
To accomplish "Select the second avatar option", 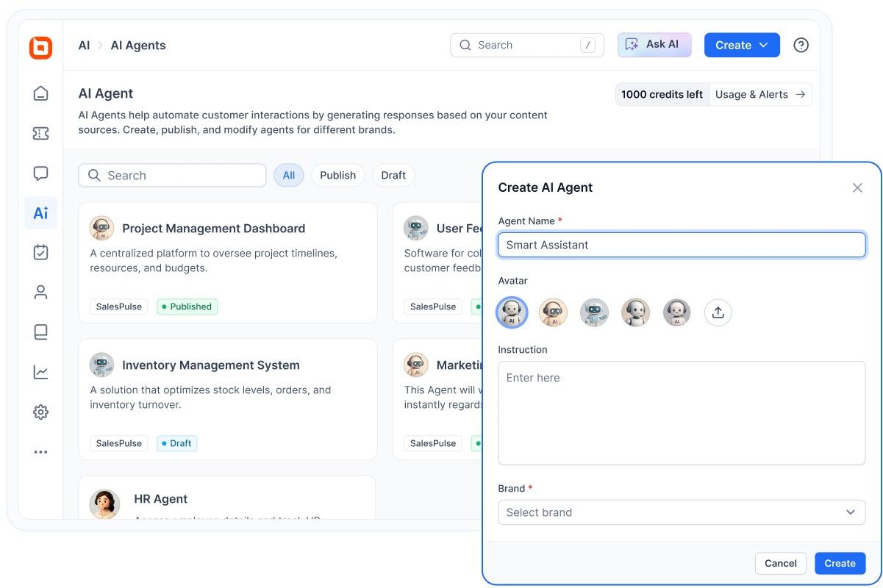I will [553, 312].
